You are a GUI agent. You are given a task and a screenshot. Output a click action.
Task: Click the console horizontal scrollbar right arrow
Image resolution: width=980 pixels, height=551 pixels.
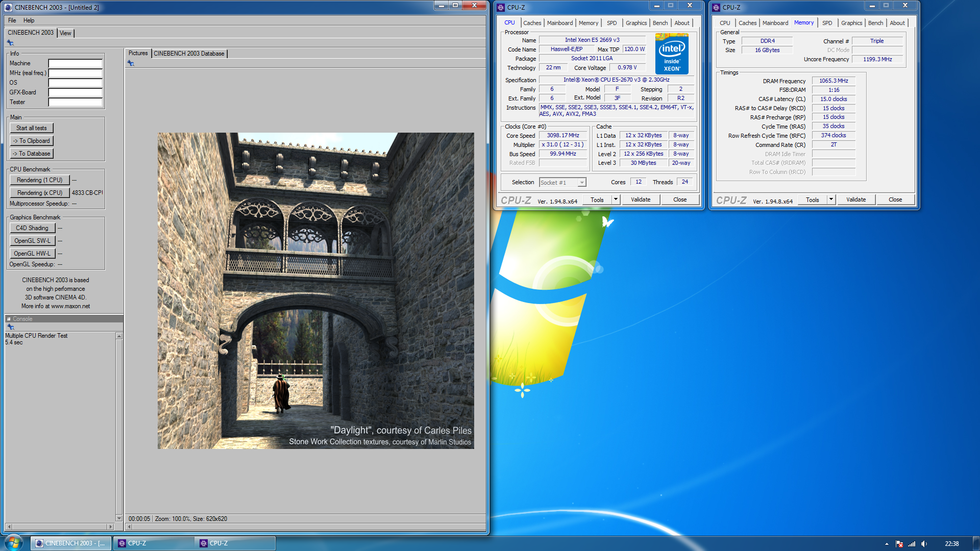110,527
